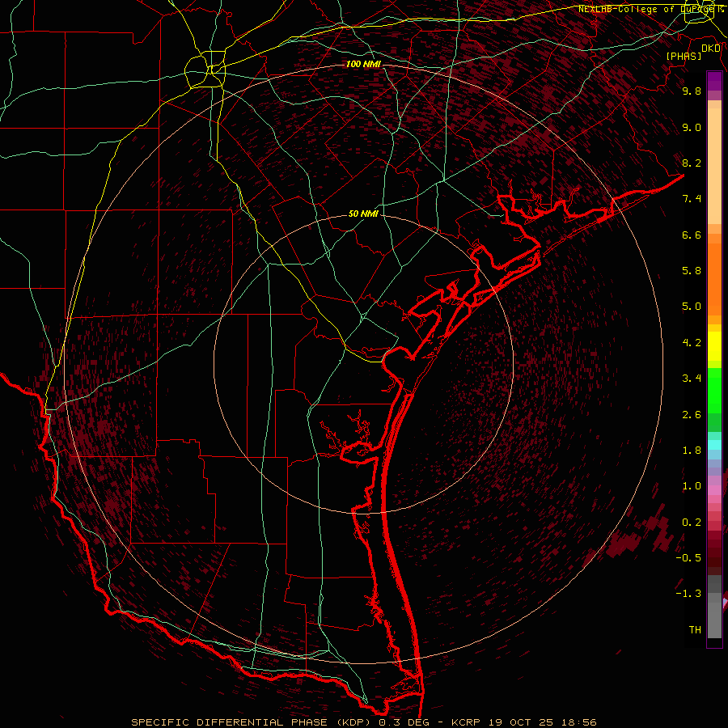This screenshot has height=728, width=728.
Task: Click the 50 NMI range ring label
Action: pos(363,214)
